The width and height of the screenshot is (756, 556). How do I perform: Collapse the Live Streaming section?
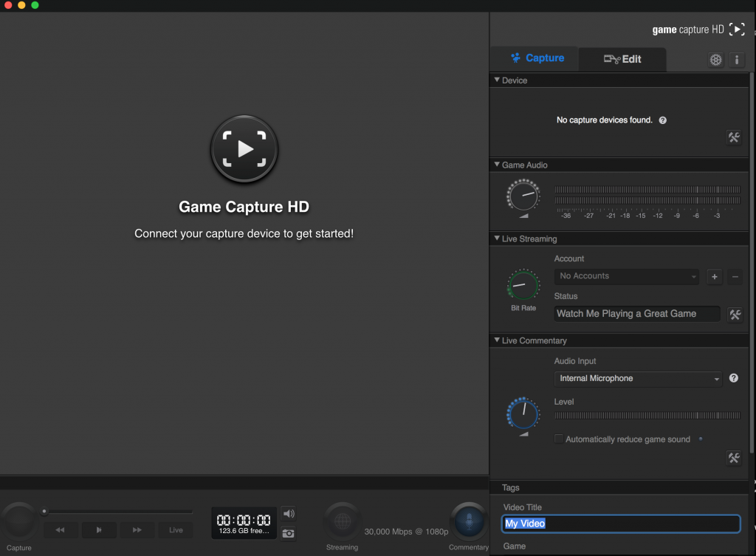(x=497, y=238)
